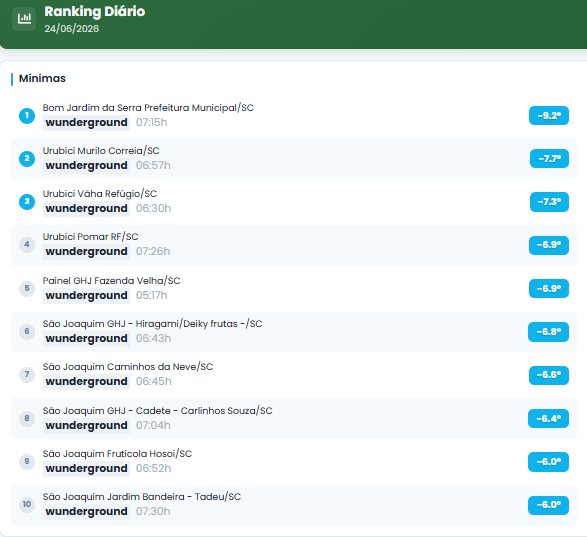
Task: Click wunderground tag under Frutícola Hosoi
Action: pyautogui.click(x=86, y=469)
